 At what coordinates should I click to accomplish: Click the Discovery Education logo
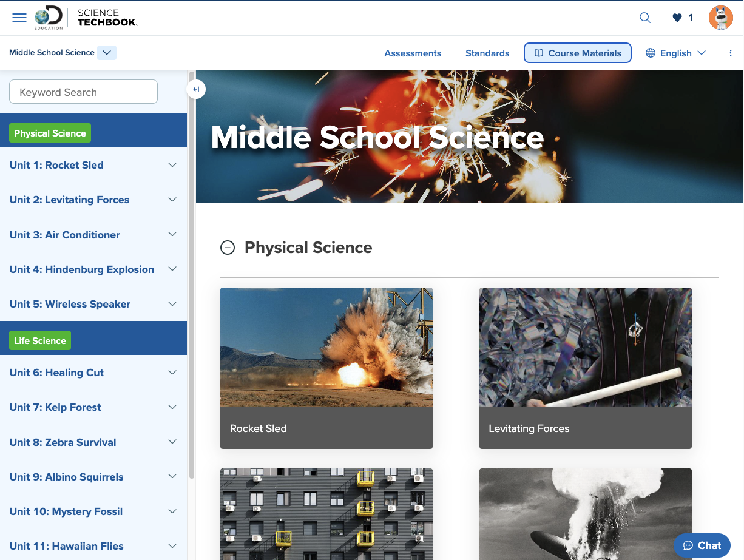(x=49, y=18)
